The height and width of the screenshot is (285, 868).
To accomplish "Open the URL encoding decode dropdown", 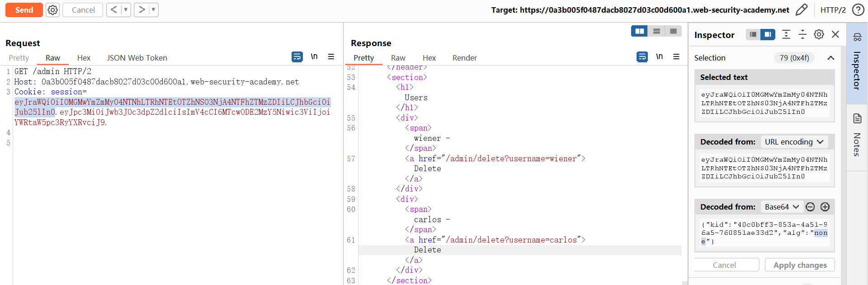I will (794, 142).
